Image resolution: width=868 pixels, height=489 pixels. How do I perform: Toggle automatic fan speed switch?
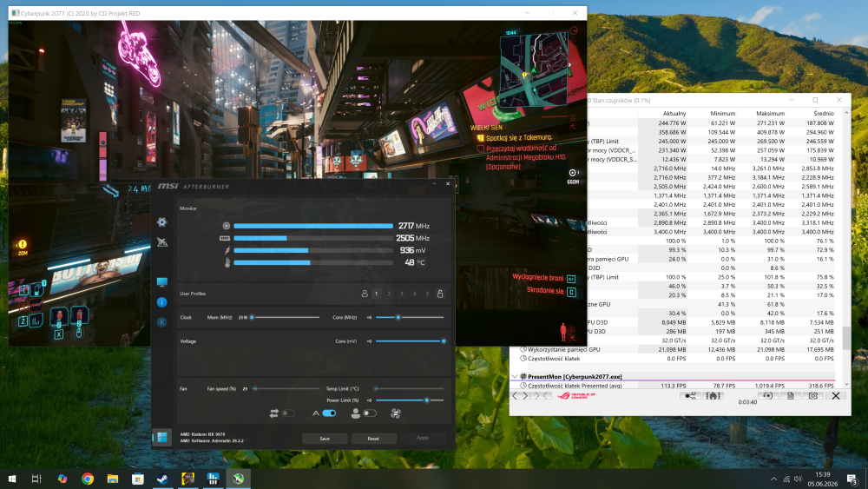point(329,413)
